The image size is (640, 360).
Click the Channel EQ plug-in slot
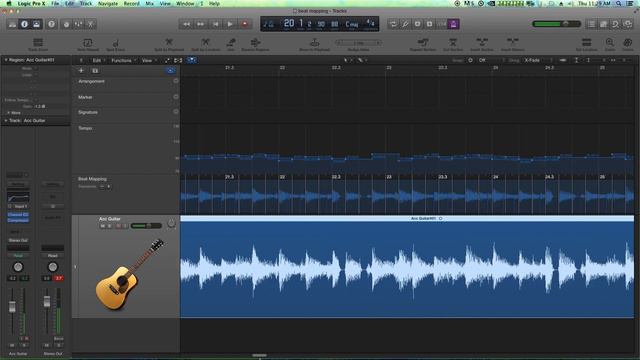[x=18, y=215]
